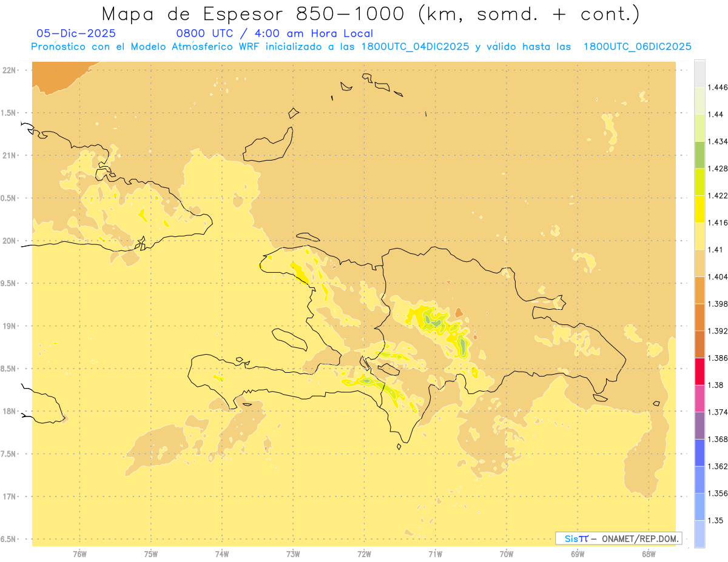Select the '74W' longitude label
This screenshot has width=728, height=562.
pyautogui.click(x=222, y=554)
